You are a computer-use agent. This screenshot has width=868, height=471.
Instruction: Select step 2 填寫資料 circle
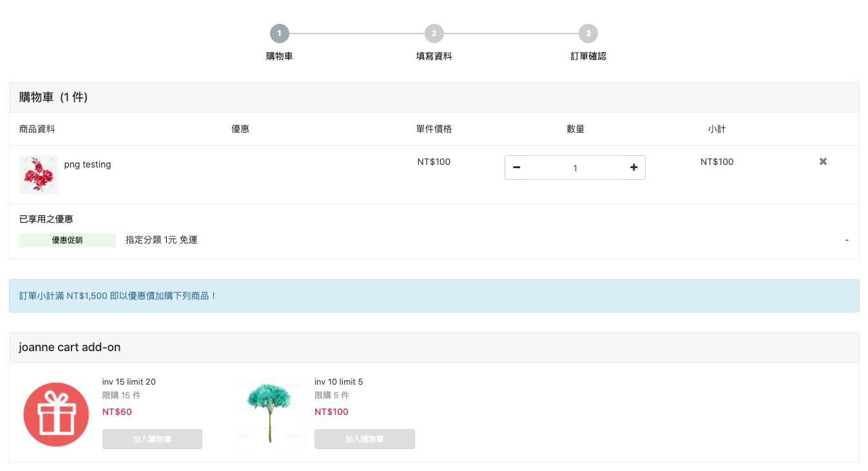[434, 34]
